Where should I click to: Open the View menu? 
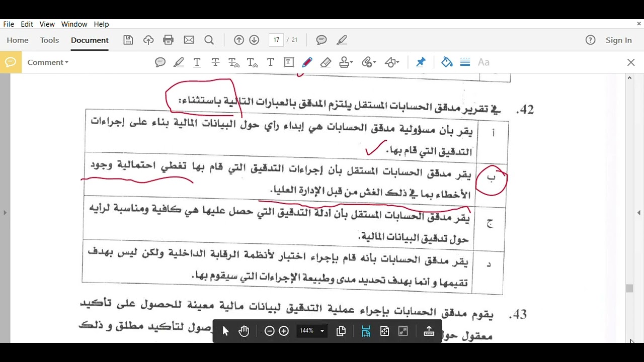point(47,24)
